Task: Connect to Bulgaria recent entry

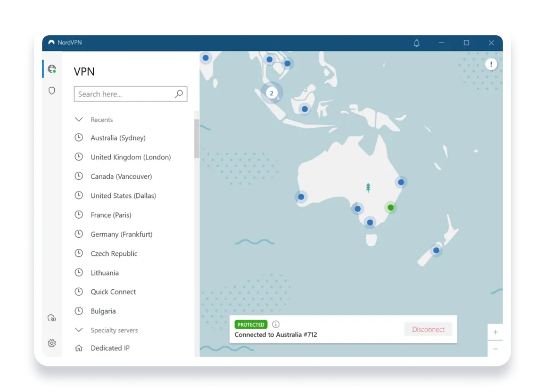Action: pos(103,311)
